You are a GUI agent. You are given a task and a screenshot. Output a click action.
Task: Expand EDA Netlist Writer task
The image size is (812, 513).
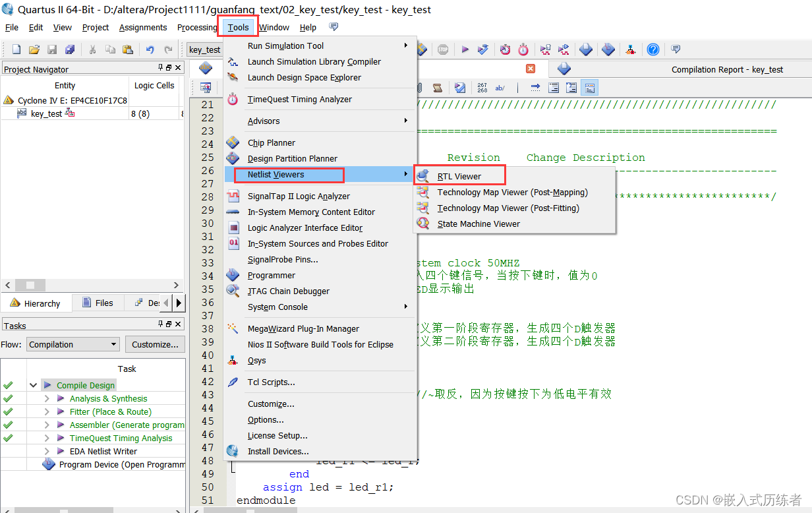pyautogui.click(x=46, y=451)
